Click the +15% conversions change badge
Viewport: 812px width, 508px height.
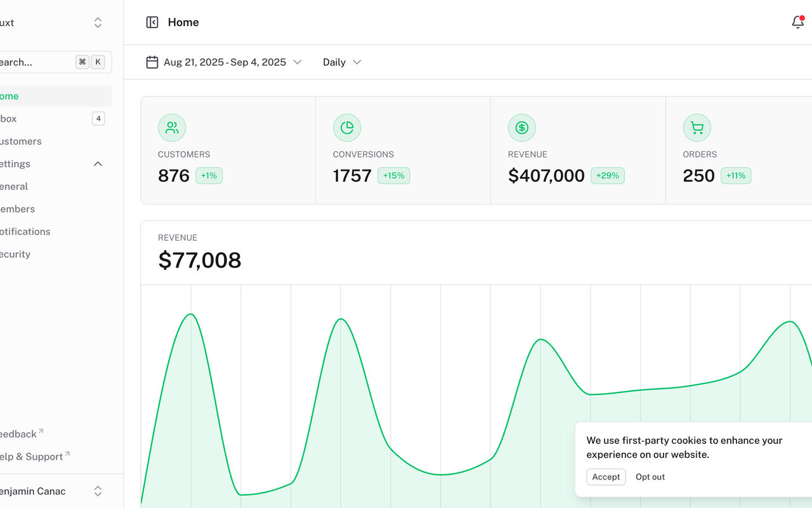click(x=394, y=176)
